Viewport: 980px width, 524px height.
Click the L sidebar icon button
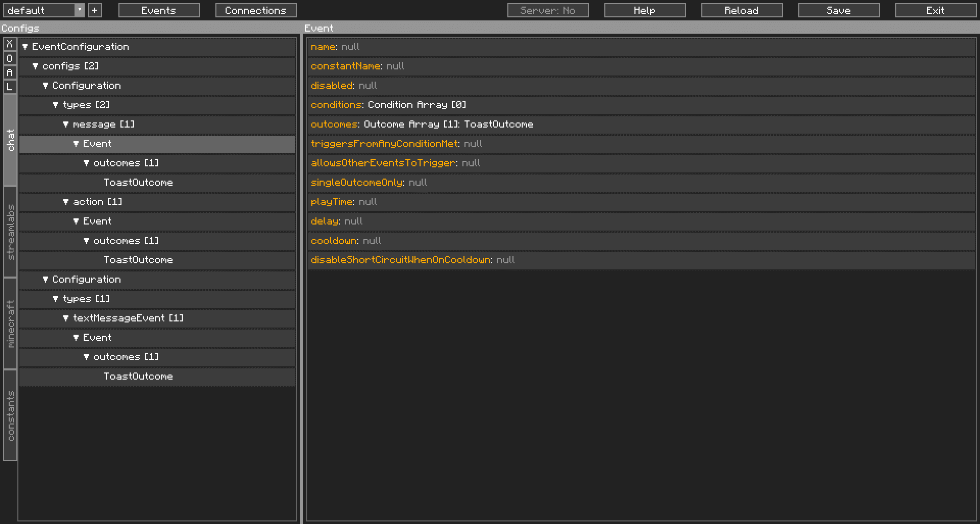click(x=10, y=87)
